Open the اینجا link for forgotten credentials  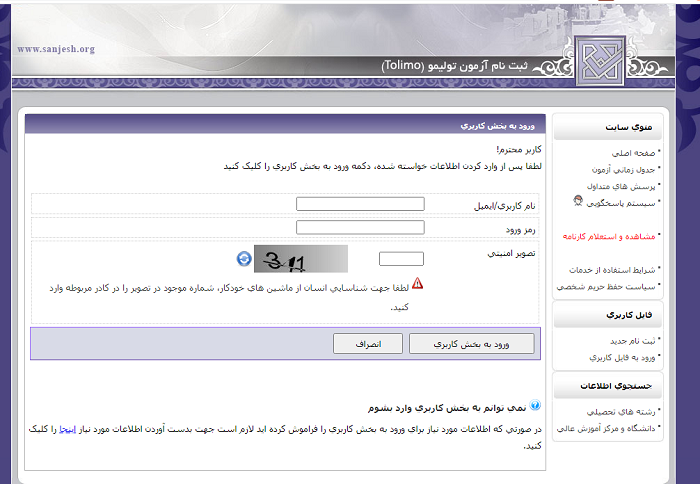tap(67, 429)
